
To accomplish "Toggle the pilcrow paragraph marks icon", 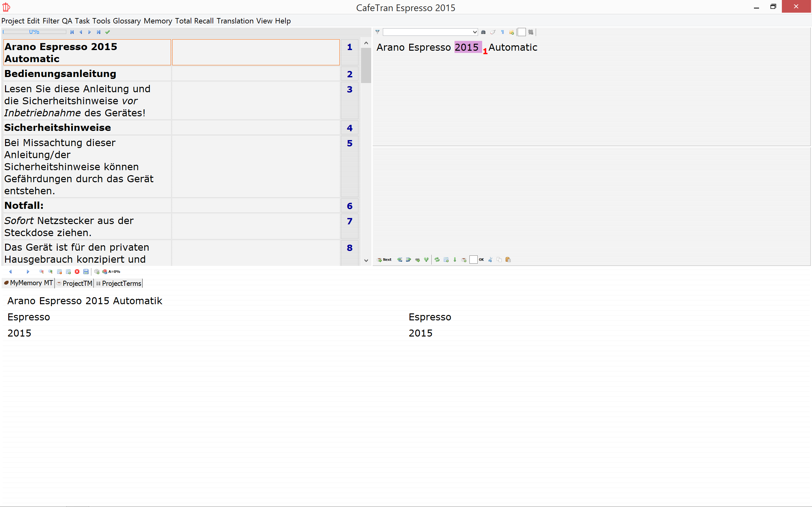I will coord(502,32).
